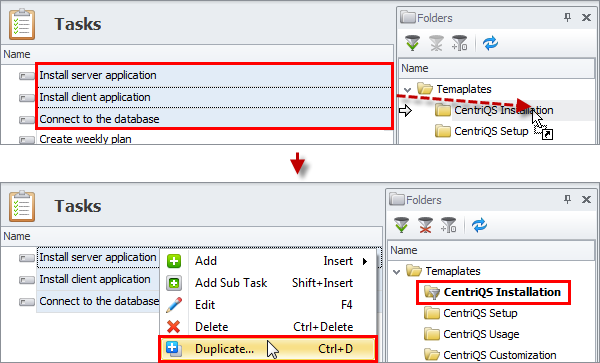Choose Delete from the context menu
This screenshot has height=363, width=600.
click(267, 327)
